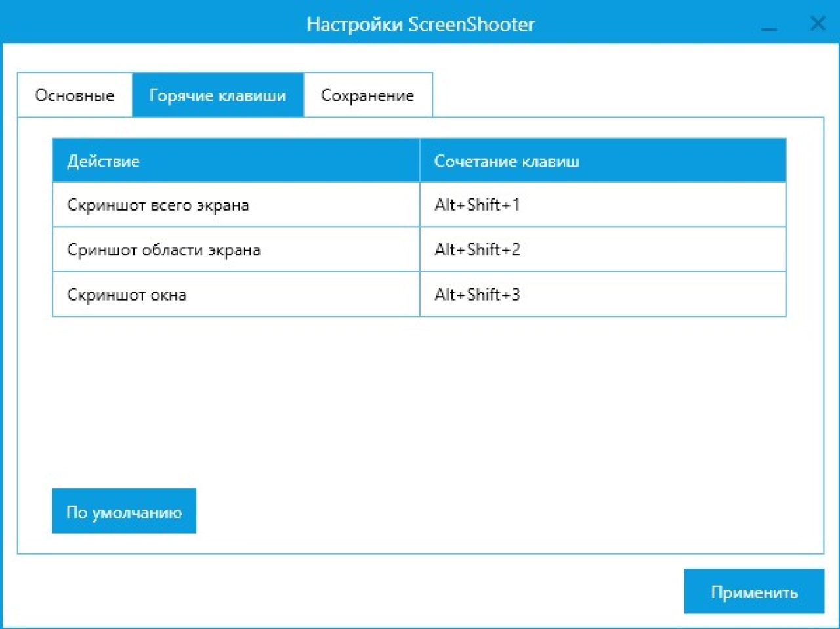Click the Действие column header
Screen dimensions: 840x629
[236, 161]
